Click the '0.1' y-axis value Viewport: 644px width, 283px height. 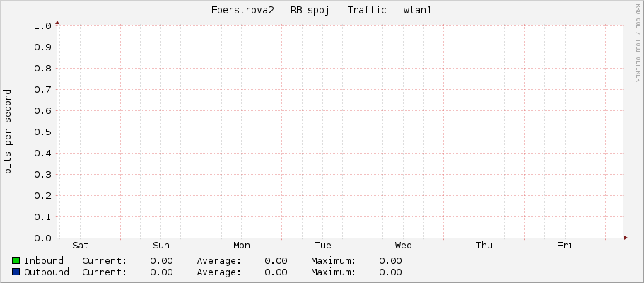[x=43, y=216]
